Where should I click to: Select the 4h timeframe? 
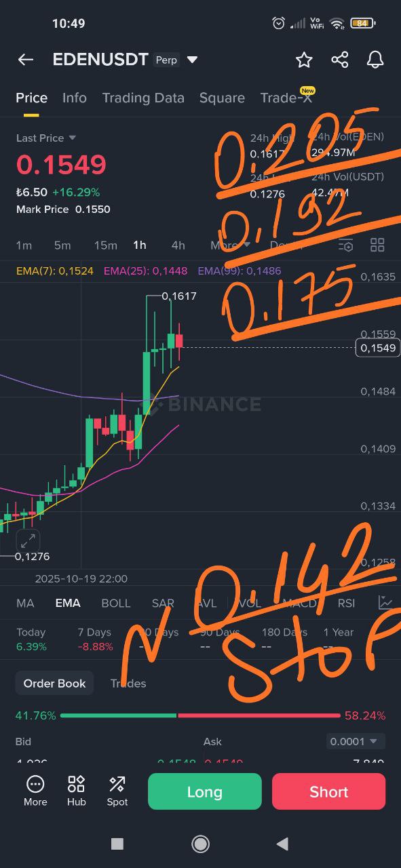coord(178,245)
